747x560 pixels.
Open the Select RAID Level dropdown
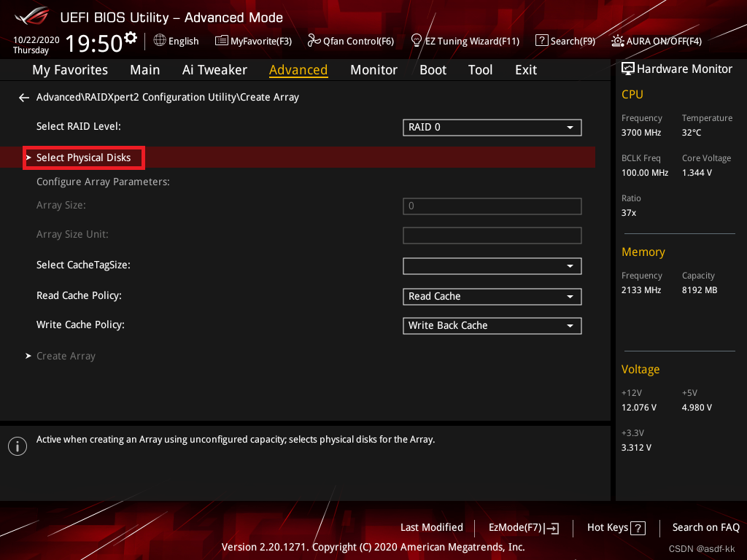click(492, 128)
